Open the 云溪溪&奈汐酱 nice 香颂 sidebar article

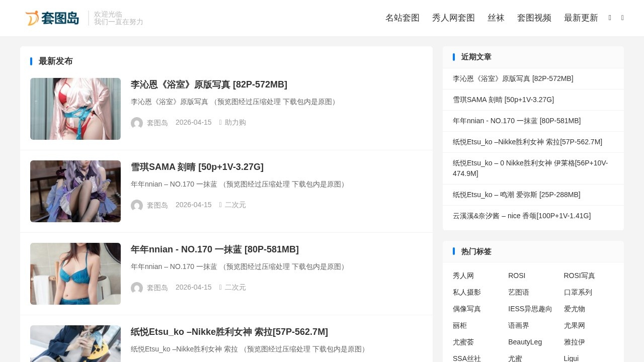[521, 216]
